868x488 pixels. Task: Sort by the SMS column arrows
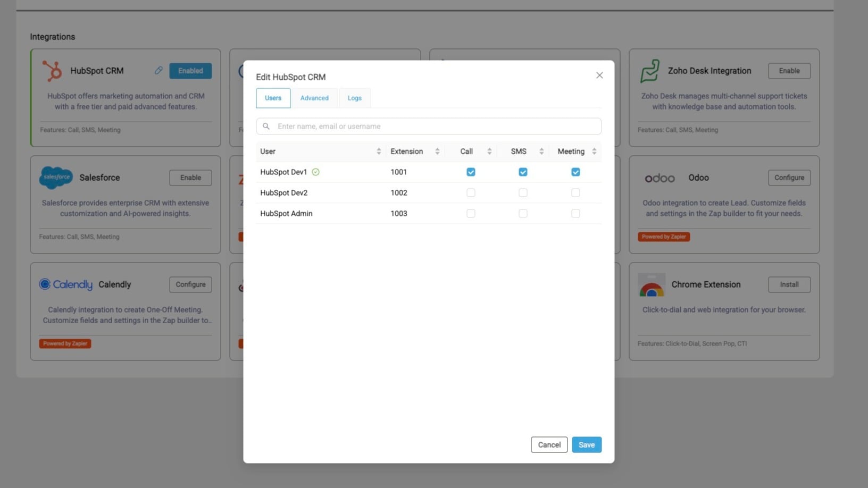tap(541, 152)
